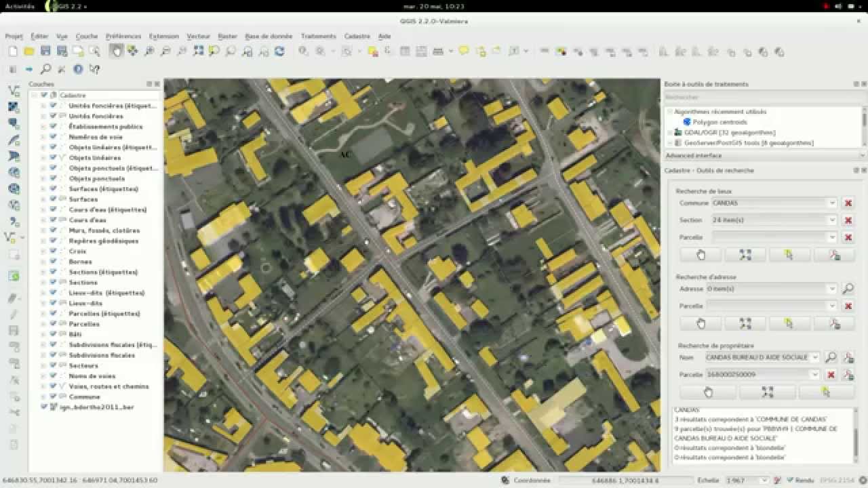Open the Couche menu
This screenshot has height=488, width=868.
pyautogui.click(x=87, y=37)
